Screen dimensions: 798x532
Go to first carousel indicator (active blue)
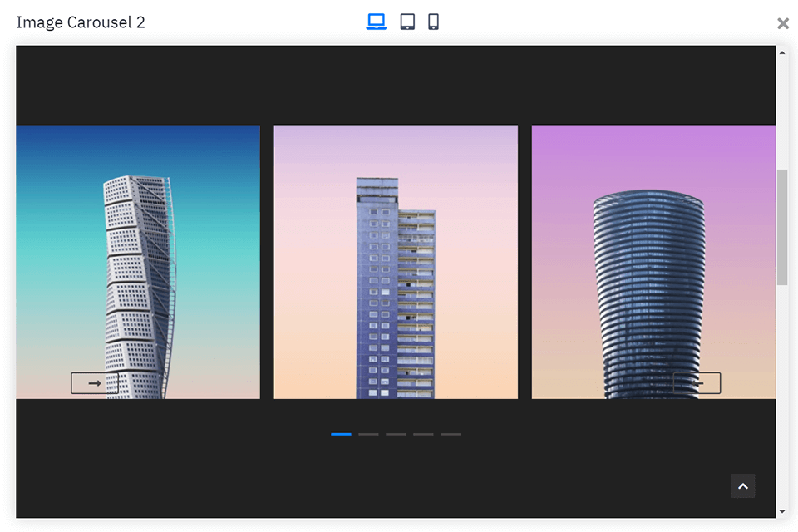(341, 434)
